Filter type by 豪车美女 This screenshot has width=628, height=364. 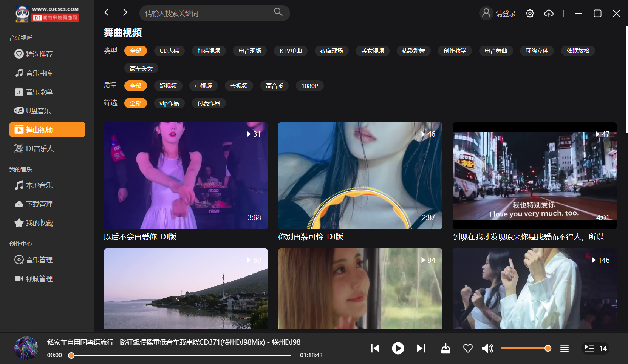tap(141, 68)
